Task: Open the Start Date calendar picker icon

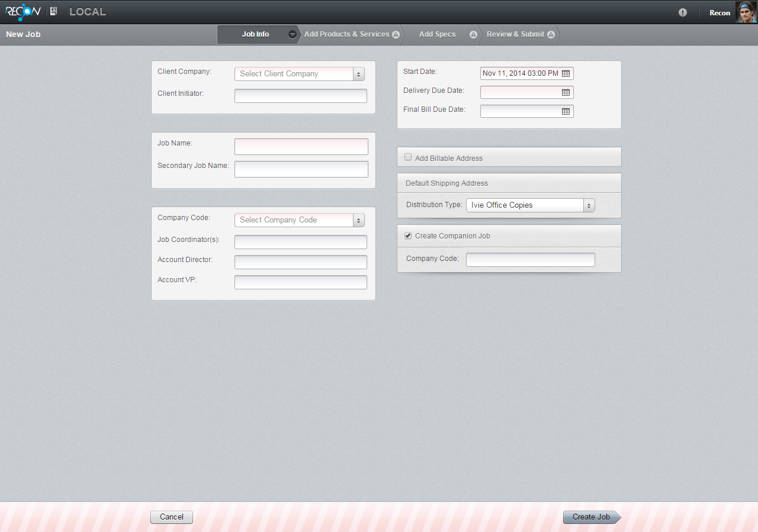Action: coord(566,73)
